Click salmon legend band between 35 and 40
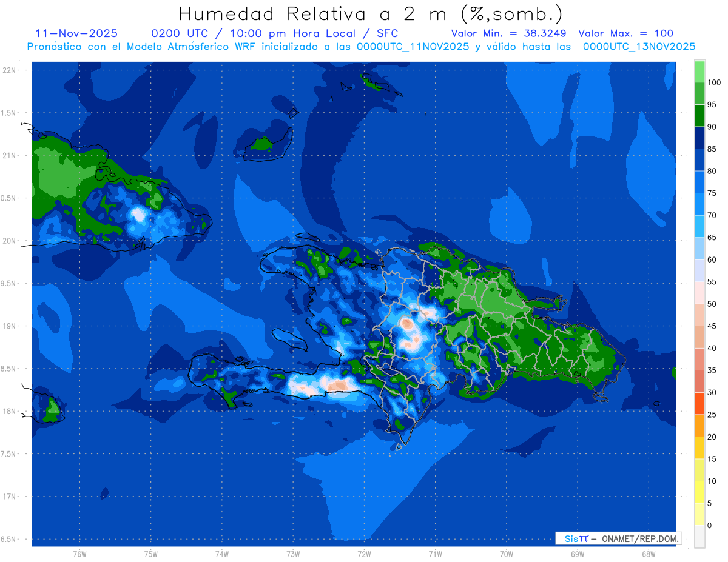The image size is (728, 562). point(699,360)
